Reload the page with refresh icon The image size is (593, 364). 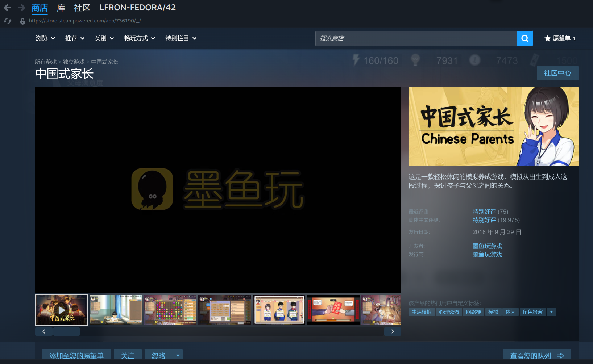pos(8,21)
